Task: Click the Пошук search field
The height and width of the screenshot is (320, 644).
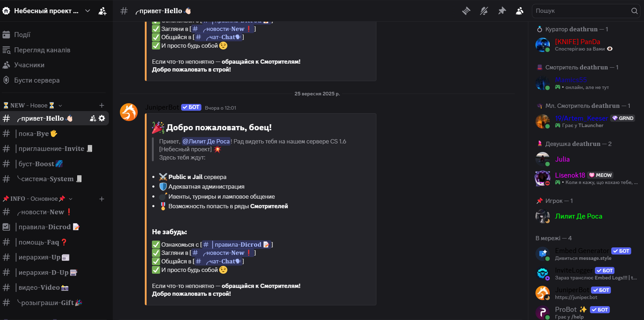Action: click(x=582, y=11)
